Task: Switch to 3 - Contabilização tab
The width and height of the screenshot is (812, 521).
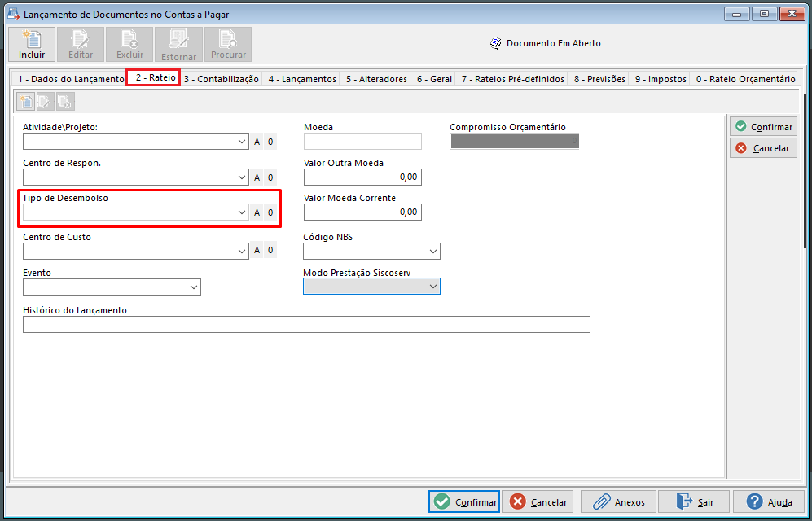Action: (222, 79)
